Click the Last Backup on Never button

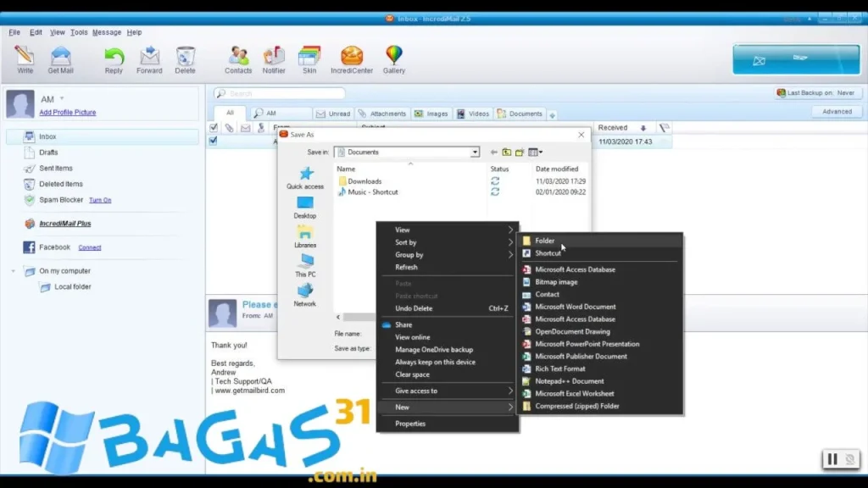pyautogui.click(x=817, y=93)
